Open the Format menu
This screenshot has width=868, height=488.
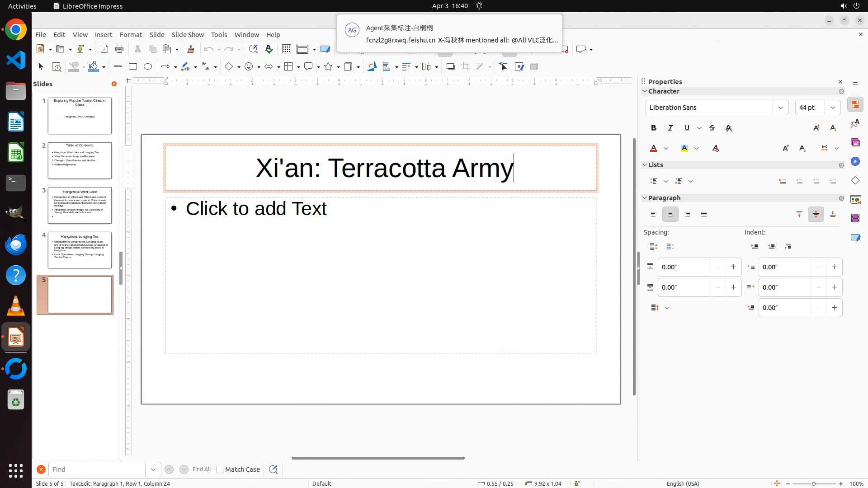pyautogui.click(x=131, y=34)
